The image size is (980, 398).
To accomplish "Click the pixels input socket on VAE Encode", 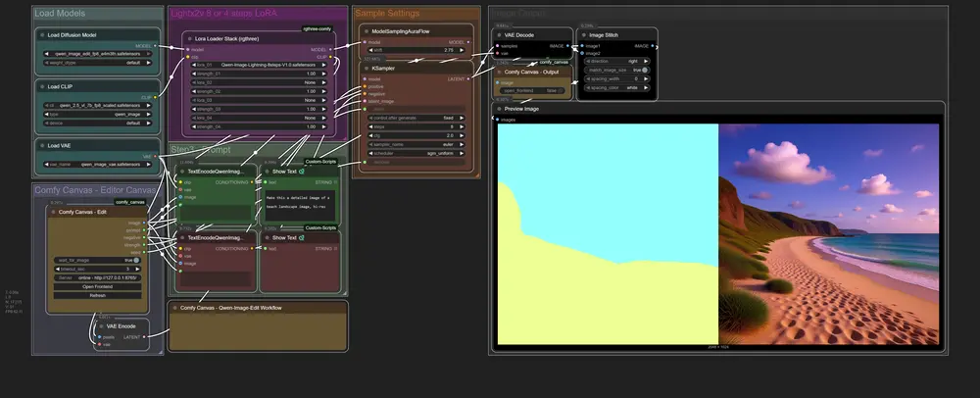I will [99, 337].
